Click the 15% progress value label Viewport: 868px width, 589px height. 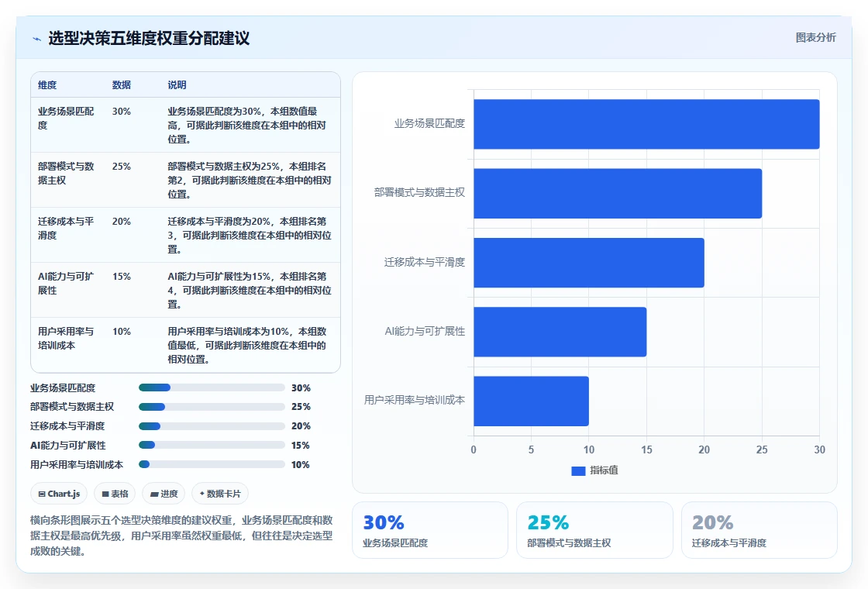pos(301,446)
